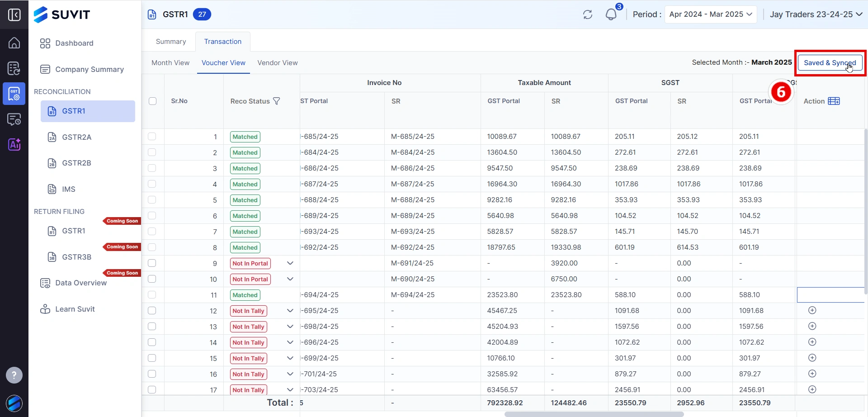The width and height of the screenshot is (868, 417).
Task: Check the checkbox for row 15
Action: 152,358
